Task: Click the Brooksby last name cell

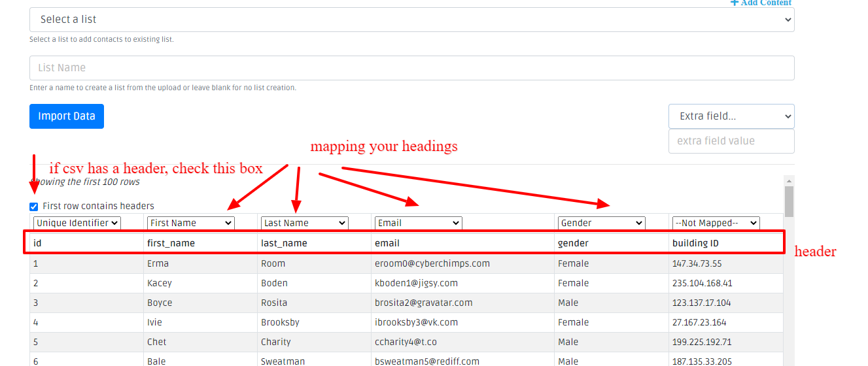Action: click(281, 322)
